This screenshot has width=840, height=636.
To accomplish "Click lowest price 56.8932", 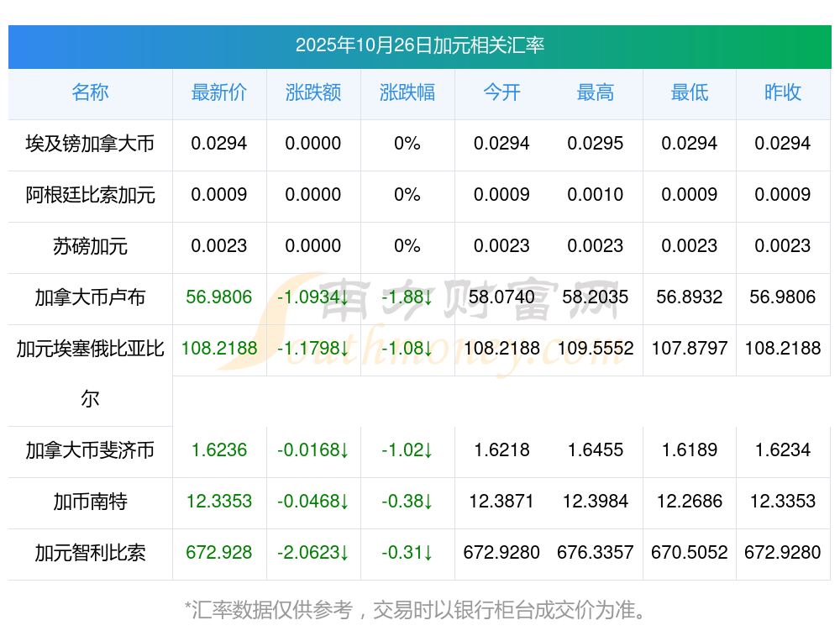I will coord(690,297).
